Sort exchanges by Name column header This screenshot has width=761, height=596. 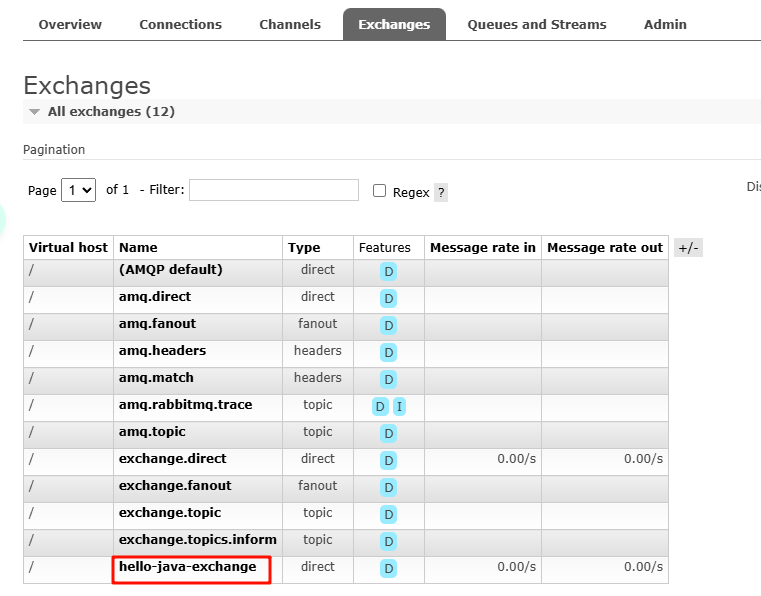click(x=138, y=248)
